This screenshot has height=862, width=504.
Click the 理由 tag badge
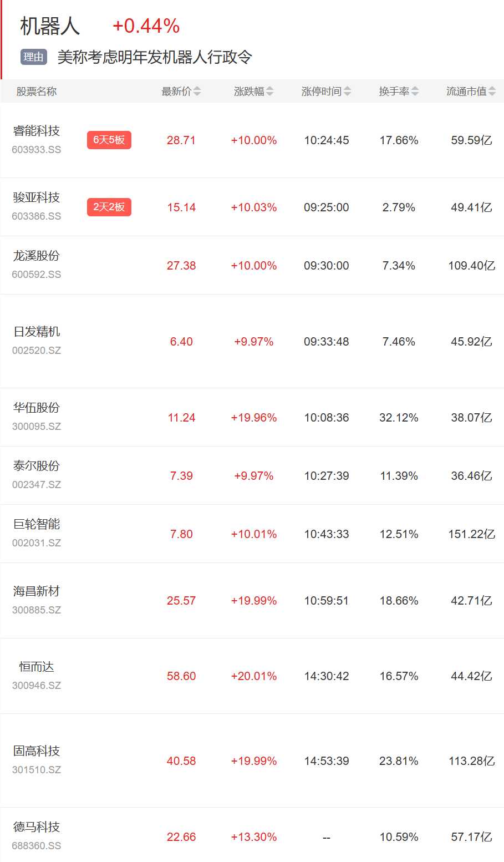coord(34,57)
